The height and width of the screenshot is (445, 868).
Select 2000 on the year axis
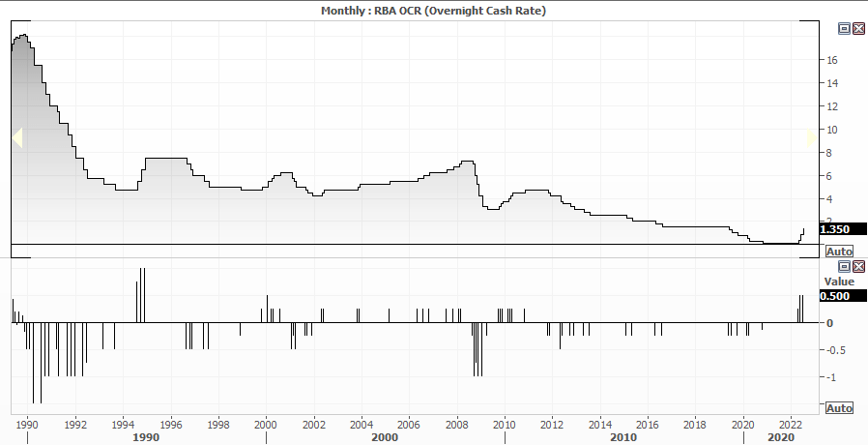click(x=266, y=425)
